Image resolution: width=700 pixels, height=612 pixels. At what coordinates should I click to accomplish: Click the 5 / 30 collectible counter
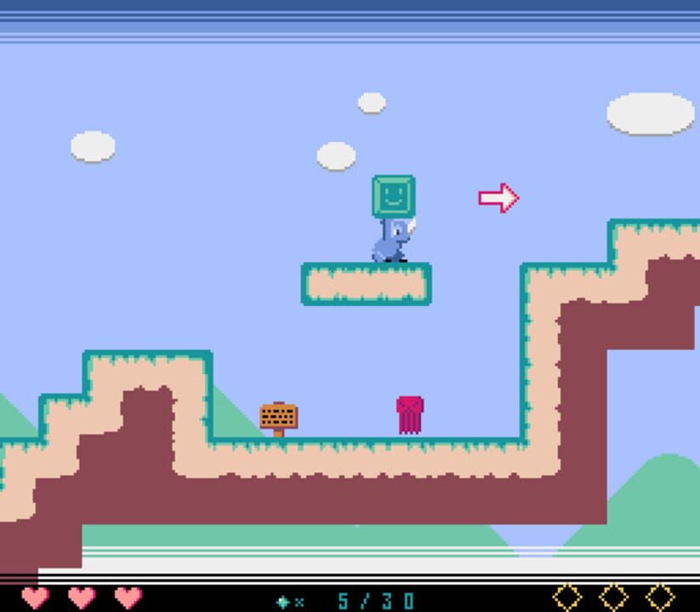click(375, 601)
